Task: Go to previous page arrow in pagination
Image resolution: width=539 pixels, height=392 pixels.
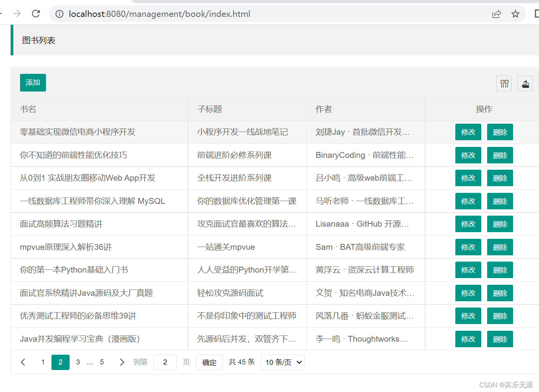Action: point(23,362)
